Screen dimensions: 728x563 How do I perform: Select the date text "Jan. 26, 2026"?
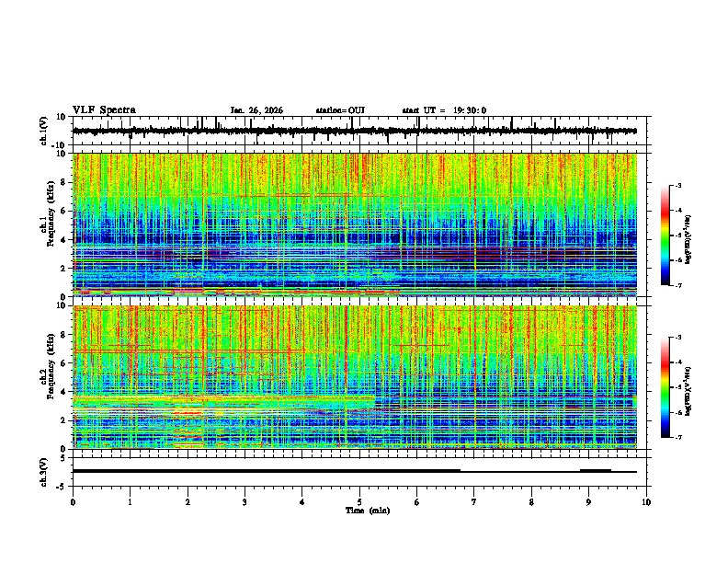tap(256, 110)
